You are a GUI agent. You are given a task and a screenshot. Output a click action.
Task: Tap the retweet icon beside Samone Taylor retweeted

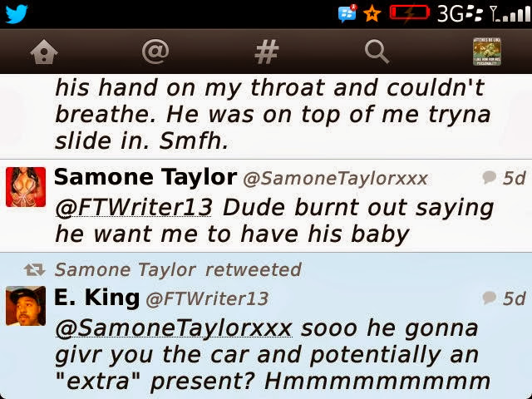pyautogui.click(x=35, y=269)
